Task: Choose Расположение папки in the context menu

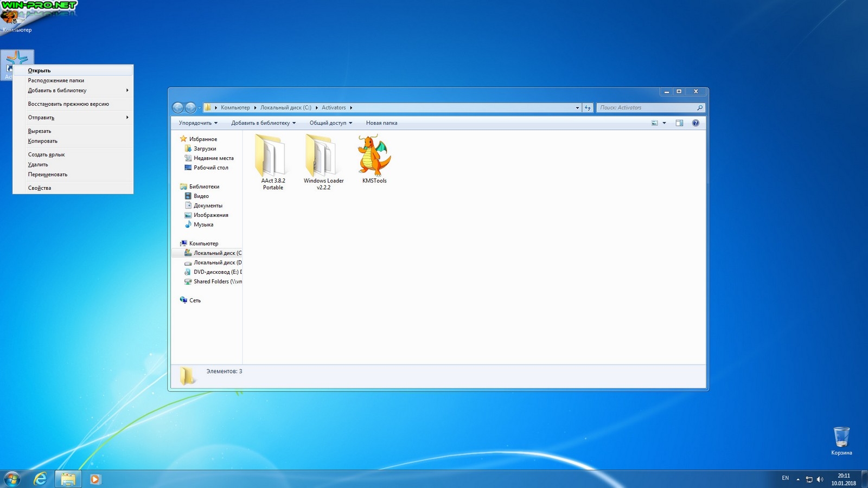Action: click(x=73, y=80)
